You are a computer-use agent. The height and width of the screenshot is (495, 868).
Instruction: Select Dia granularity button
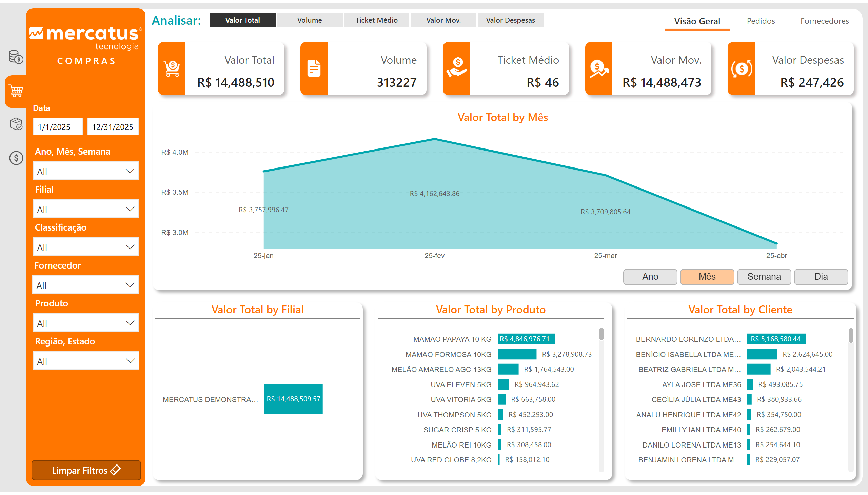821,277
